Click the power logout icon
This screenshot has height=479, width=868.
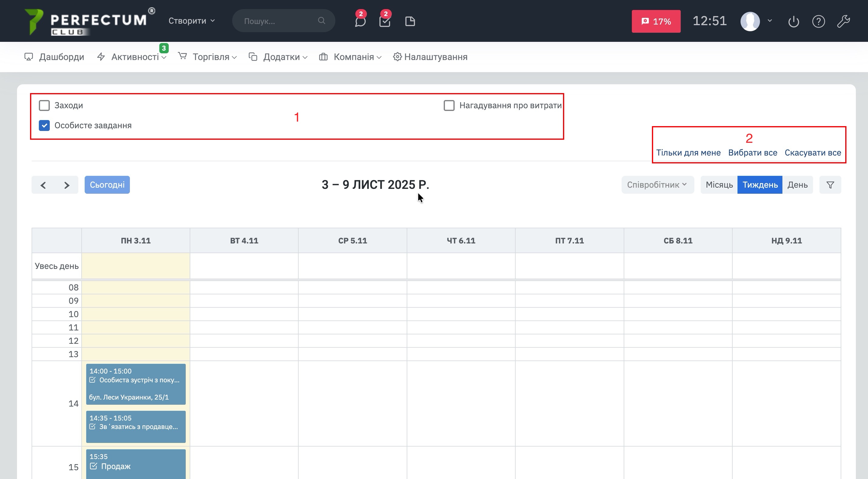(794, 22)
